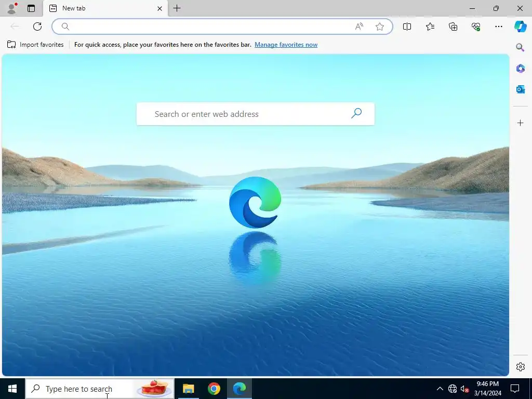Open Windows Start menu
This screenshot has height=399, width=532.
coord(12,389)
